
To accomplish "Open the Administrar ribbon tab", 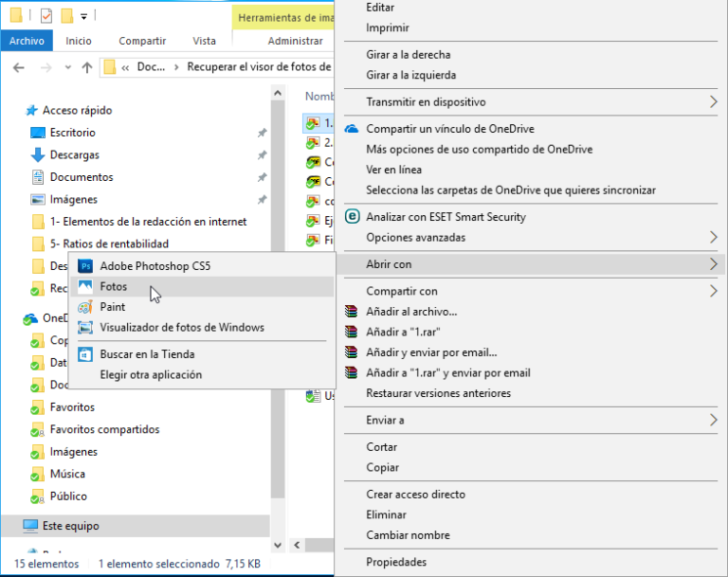I will coord(296,41).
